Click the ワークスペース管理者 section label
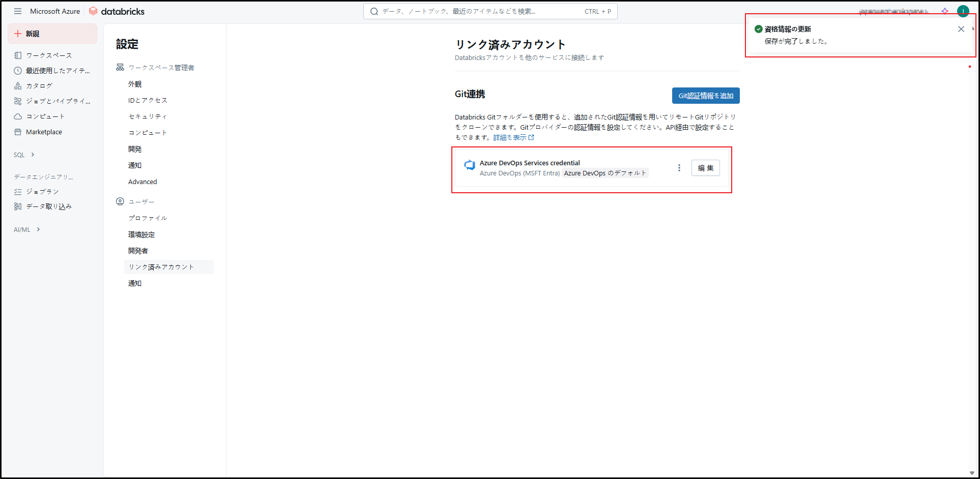Image resolution: width=980 pixels, height=479 pixels. pos(161,68)
